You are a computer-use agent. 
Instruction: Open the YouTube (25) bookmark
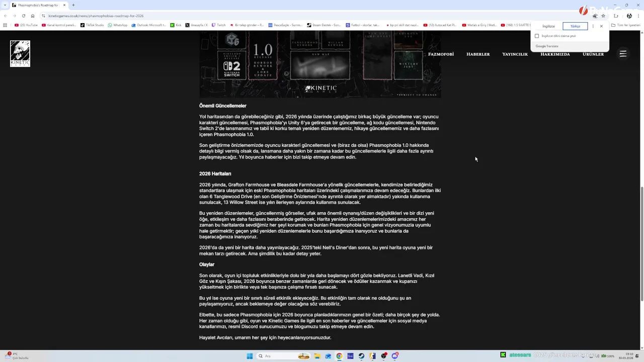tap(26, 25)
